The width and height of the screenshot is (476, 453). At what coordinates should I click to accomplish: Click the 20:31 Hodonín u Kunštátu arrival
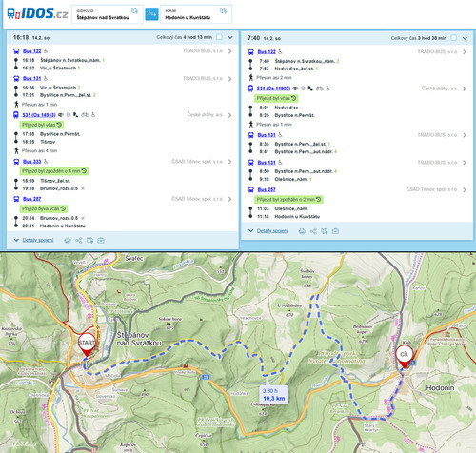(53, 226)
